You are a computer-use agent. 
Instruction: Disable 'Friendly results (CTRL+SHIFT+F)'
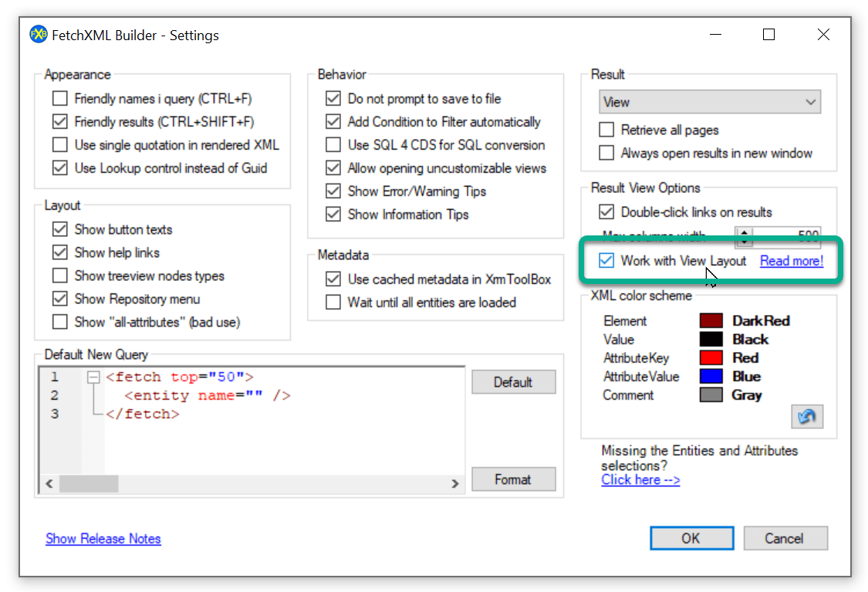[x=59, y=121]
